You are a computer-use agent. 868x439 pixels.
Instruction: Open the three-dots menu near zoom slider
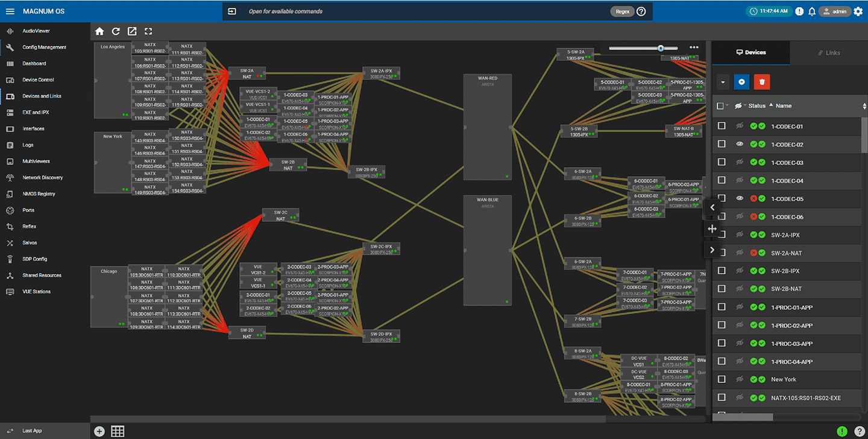[694, 48]
